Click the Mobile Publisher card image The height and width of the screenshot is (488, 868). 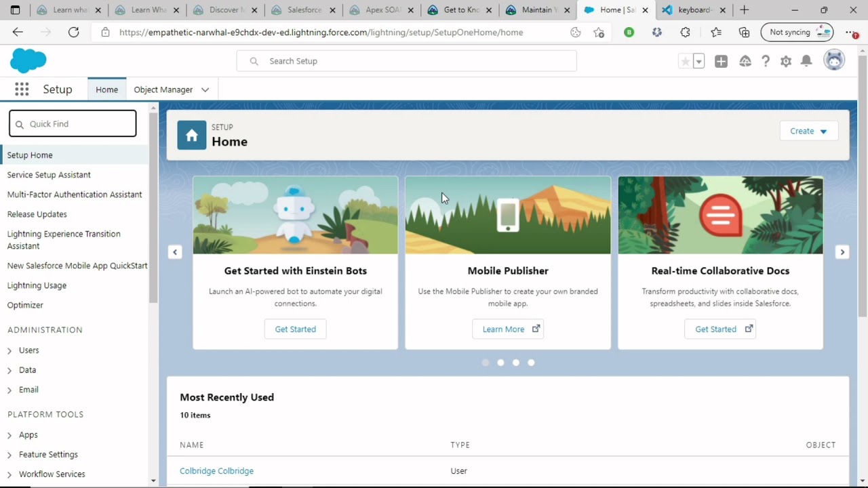click(508, 216)
